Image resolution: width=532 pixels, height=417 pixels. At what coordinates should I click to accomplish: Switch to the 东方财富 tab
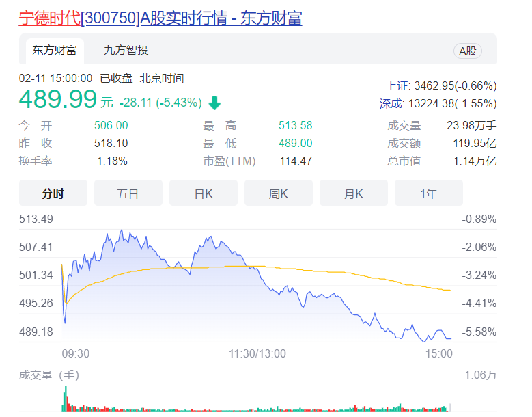[54, 50]
